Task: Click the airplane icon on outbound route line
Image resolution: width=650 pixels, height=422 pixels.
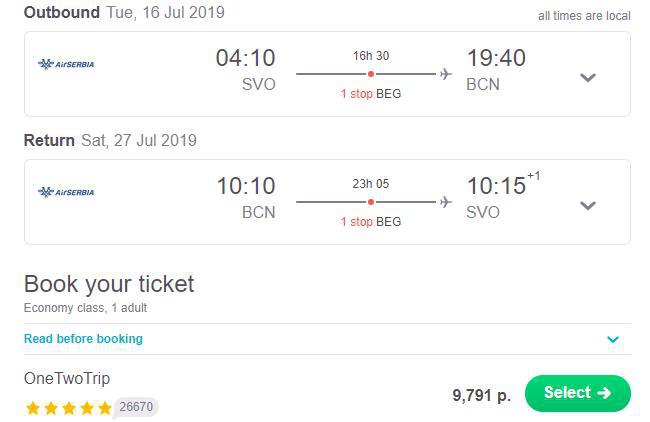Action: (x=446, y=74)
